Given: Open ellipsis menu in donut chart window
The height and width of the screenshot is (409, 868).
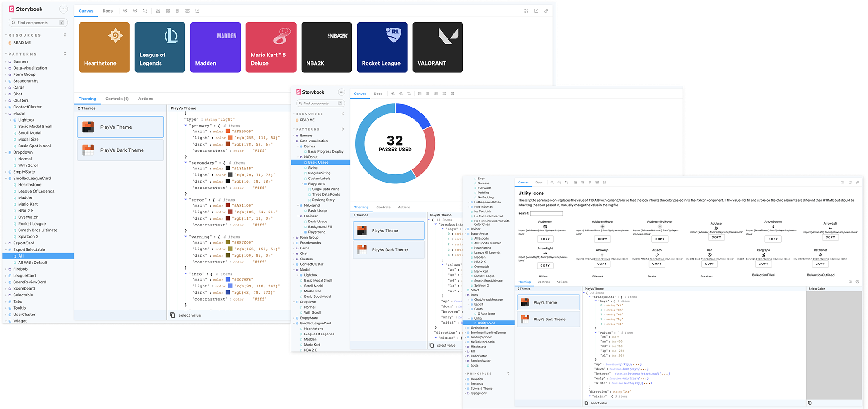Looking at the screenshot, I should click(341, 92).
